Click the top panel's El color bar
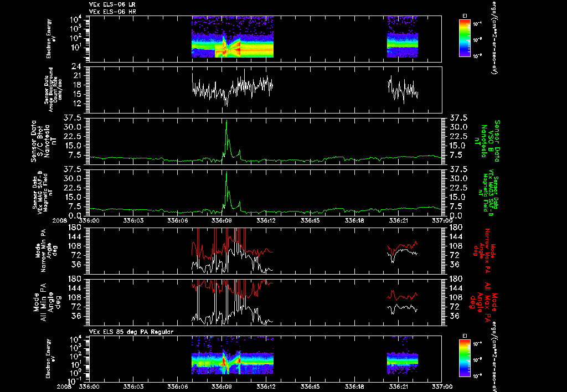The image size is (567, 392). 465,38
